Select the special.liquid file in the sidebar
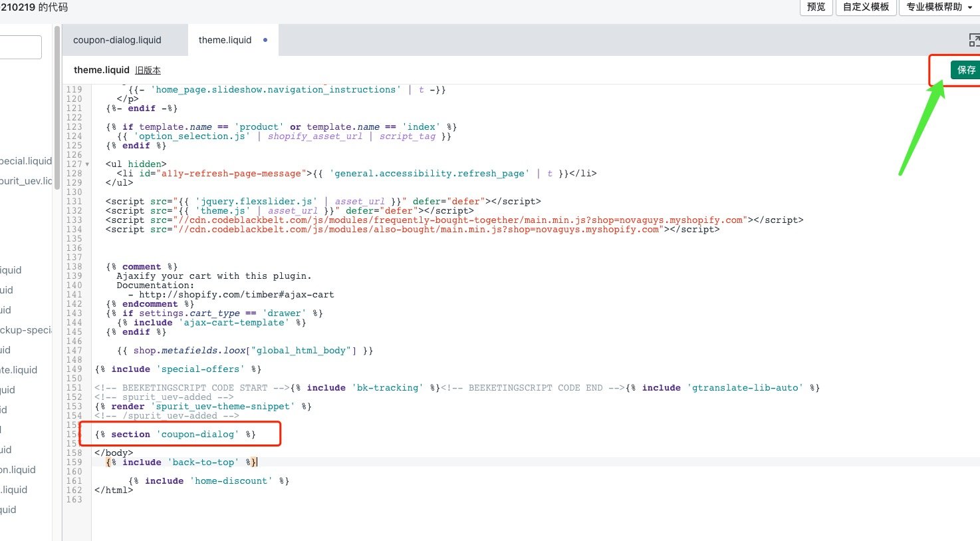 tap(25, 160)
